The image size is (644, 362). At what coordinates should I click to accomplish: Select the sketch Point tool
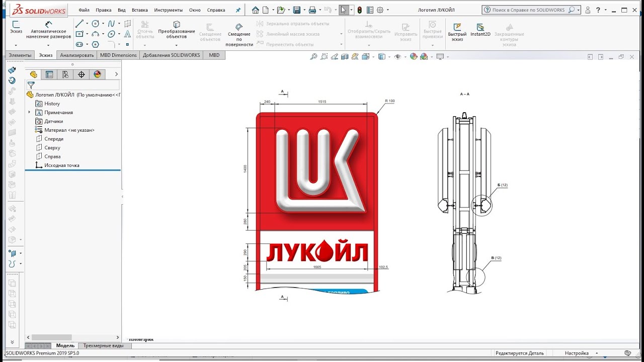(x=127, y=44)
